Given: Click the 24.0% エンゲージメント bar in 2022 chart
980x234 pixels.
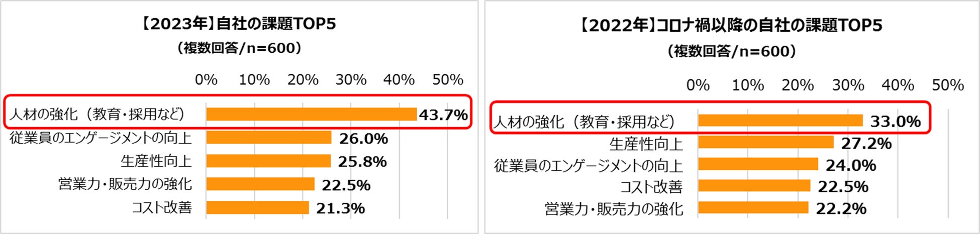Looking at the screenshot, I should (758, 164).
